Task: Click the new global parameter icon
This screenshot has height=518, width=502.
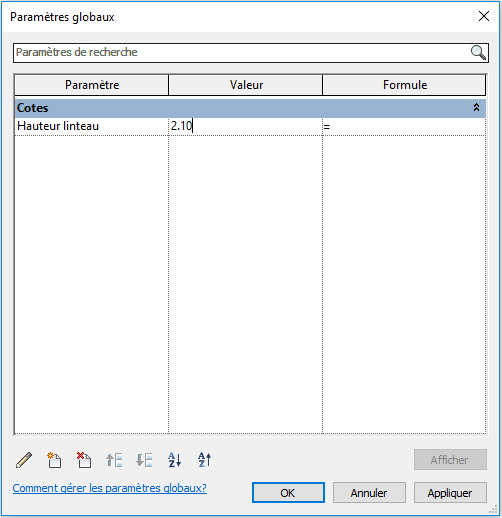Action: click(x=54, y=460)
